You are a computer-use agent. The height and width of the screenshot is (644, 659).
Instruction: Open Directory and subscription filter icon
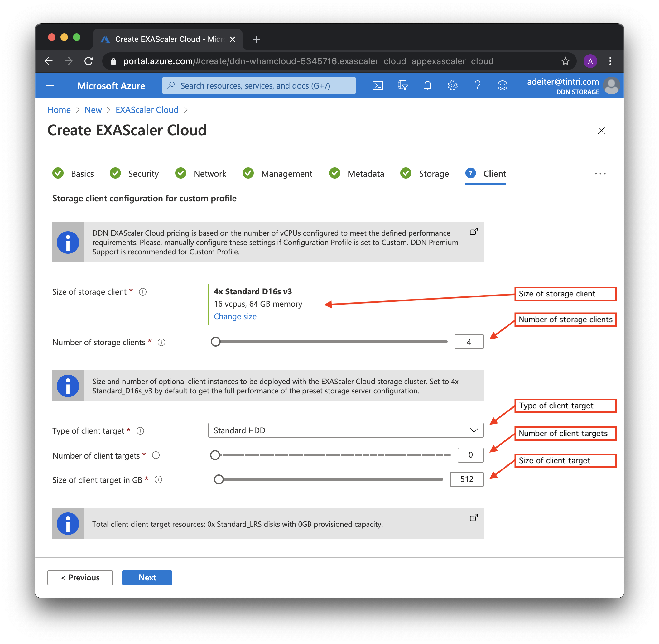(x=402, y=86)
